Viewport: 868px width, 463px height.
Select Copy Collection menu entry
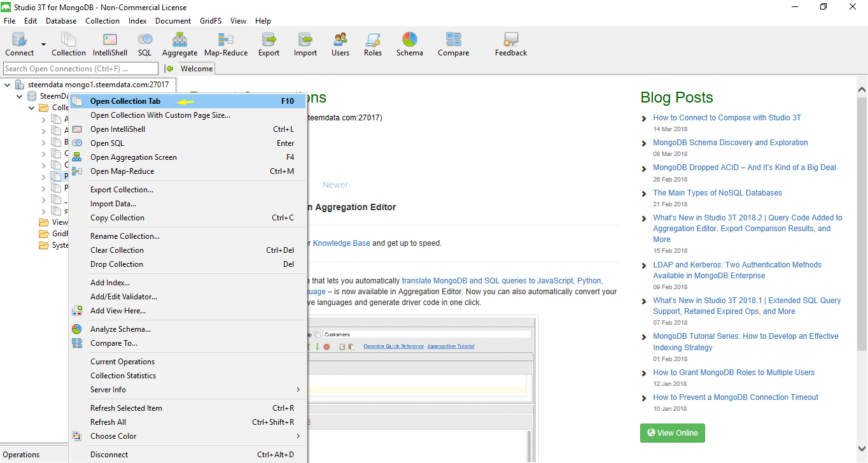188,218
